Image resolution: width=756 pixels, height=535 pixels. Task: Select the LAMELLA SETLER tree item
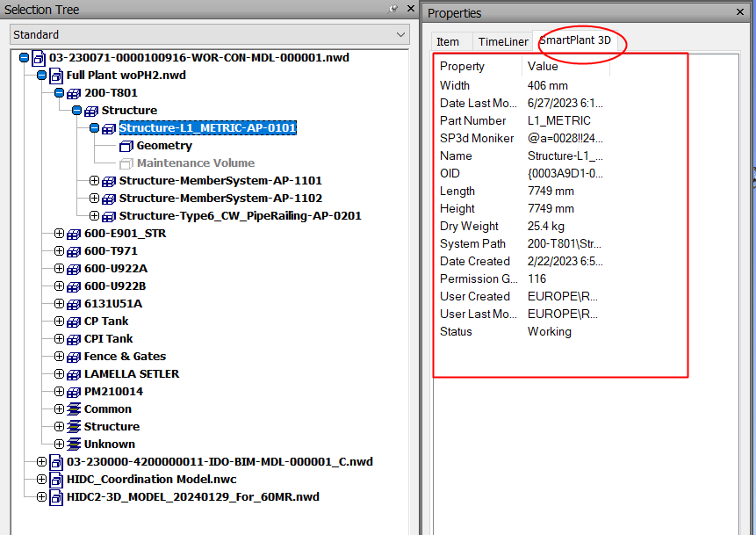131,374
